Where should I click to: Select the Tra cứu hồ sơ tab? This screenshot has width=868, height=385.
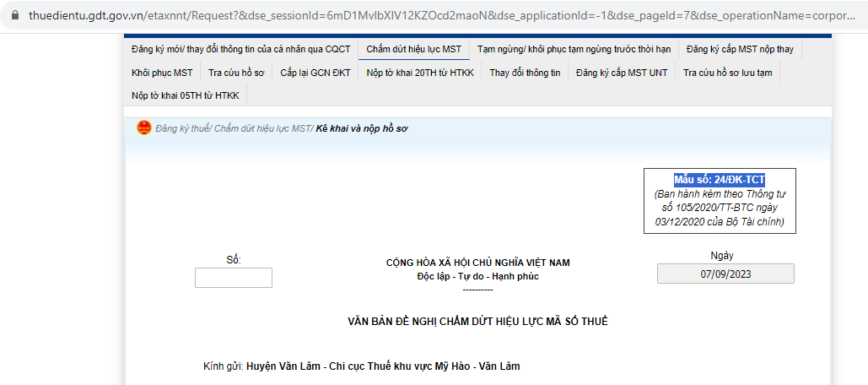click(x=236, y=72)
